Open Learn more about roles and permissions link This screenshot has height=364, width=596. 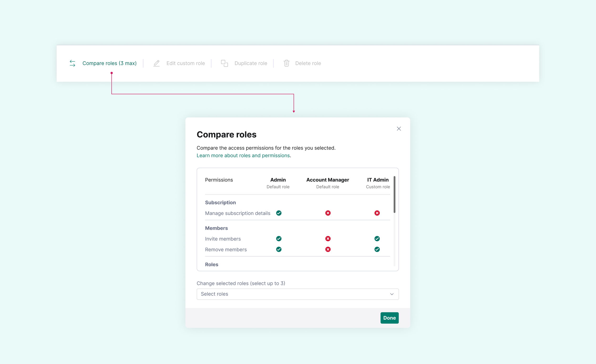point(243,155)
